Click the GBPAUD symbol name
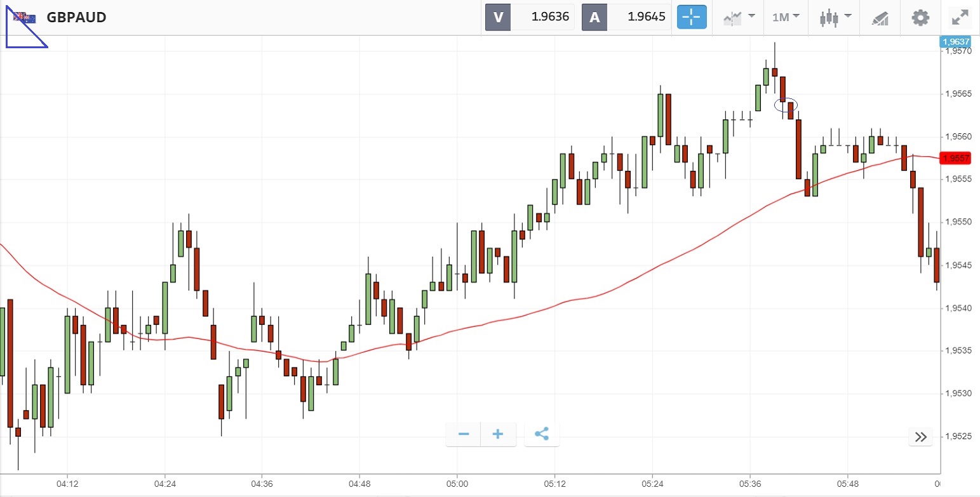The height and width of the screenshot is (497, 980). pos(76,17)
